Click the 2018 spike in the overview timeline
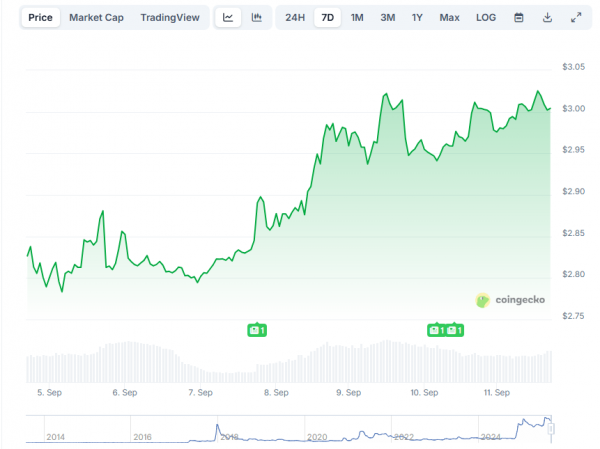Viewport: 600px width, 449px height. pos(218,428)
